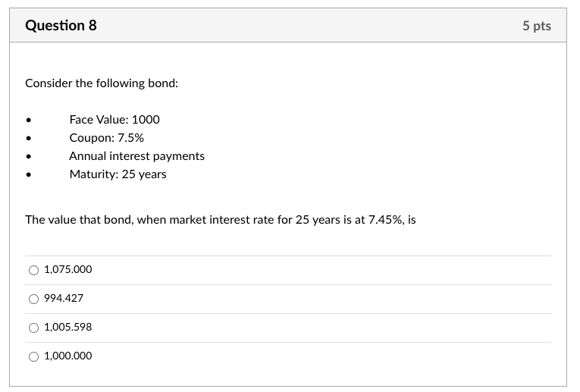Image resolution: width=580 pixels, height=392 pixels.
Task: Click the bullet beside Annual interest payments
Action: [29, 157]
